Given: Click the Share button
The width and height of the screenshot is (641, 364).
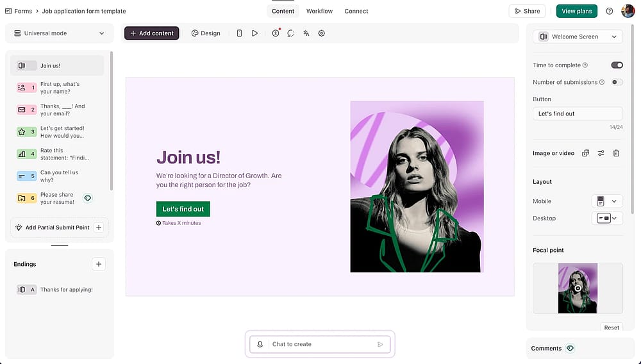Looking at the screenshot, I should point(528,11).
